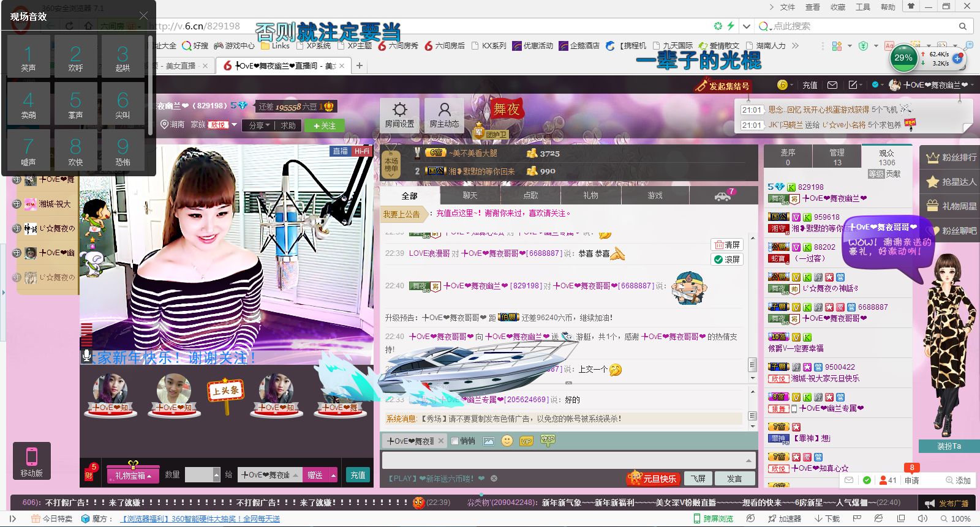The image size is (980, 527).
Task: Play sound effect 9 恐怖
Action: [x=123, y=151]
